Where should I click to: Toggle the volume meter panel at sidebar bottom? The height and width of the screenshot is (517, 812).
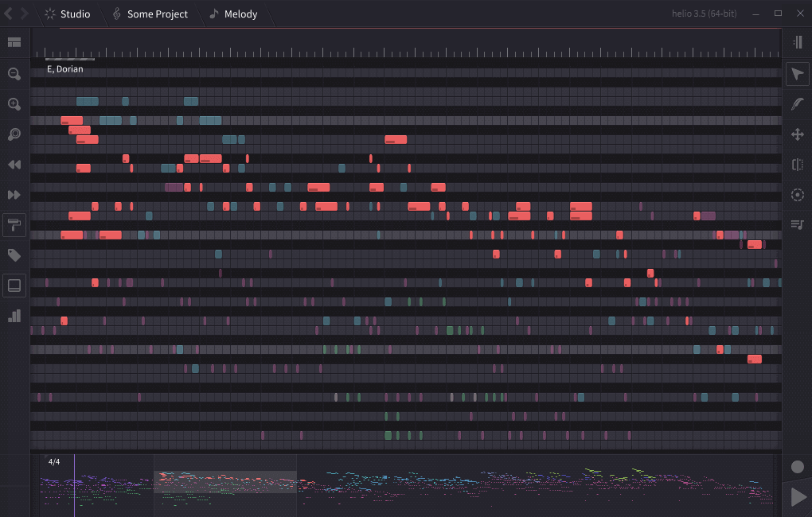point(14,316)
